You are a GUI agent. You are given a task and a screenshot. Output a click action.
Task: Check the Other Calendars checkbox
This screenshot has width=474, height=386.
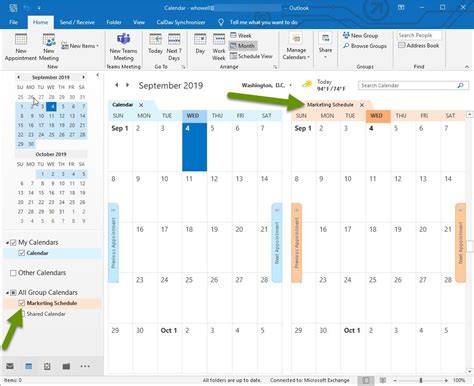pyautogui.click(x=13, y=273)
